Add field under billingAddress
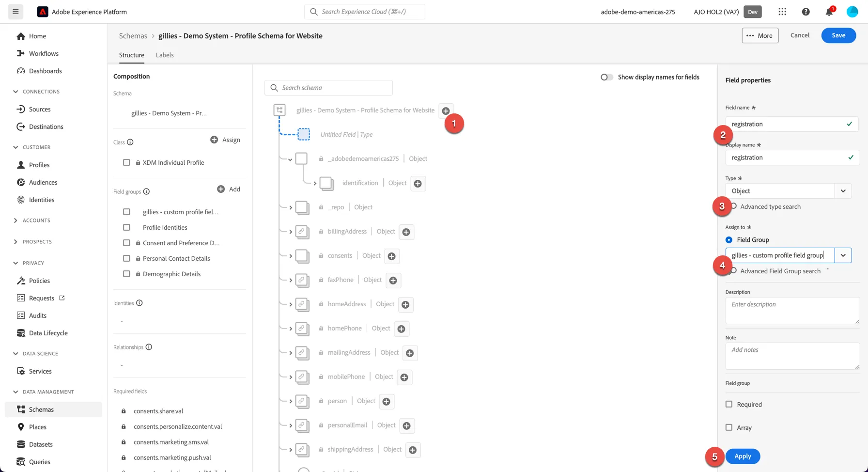868x472 pixels. [406, 232]
